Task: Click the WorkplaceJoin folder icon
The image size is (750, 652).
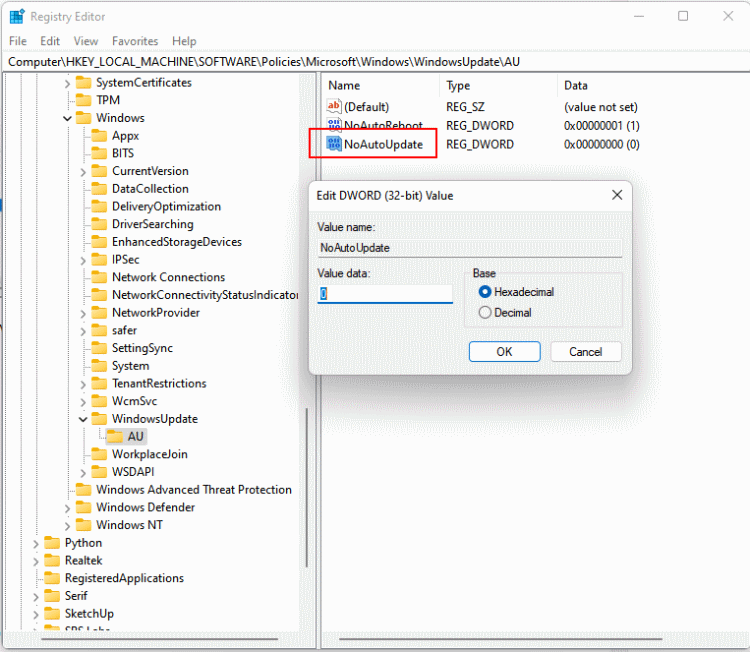Action: 99,454
